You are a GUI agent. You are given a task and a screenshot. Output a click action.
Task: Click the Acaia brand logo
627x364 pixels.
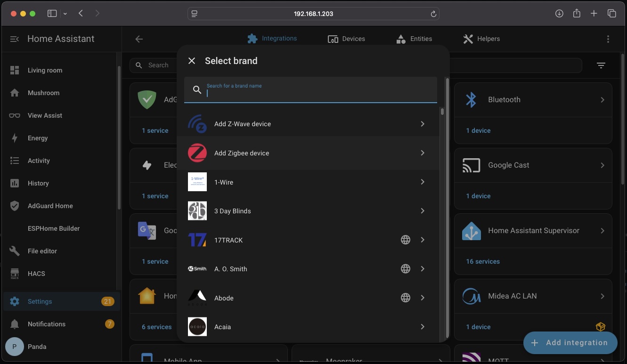click(x=197, y=327)
